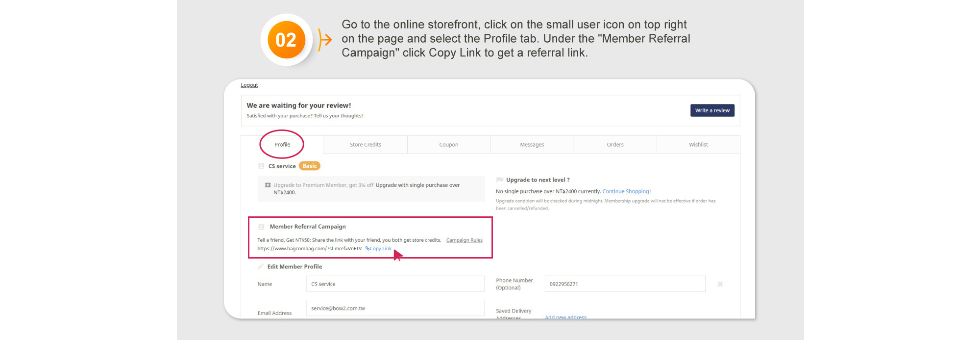Screen dimensions: 980x340
Task: Go to the Messages tab
Action: tap(532, 145)
